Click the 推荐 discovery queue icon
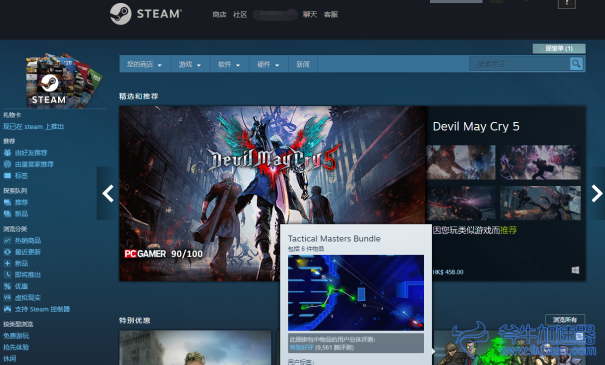The image size is (605, 365). click(x=7, y=202)
